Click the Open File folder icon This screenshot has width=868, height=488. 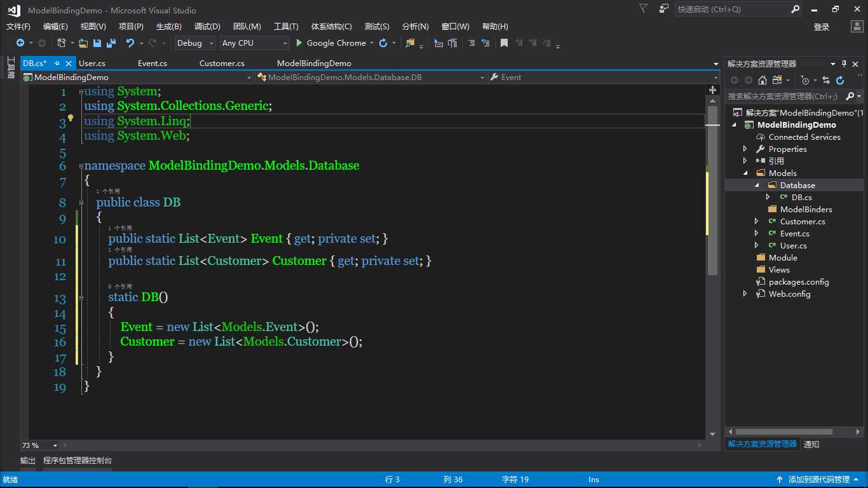[x=83, y=43]
